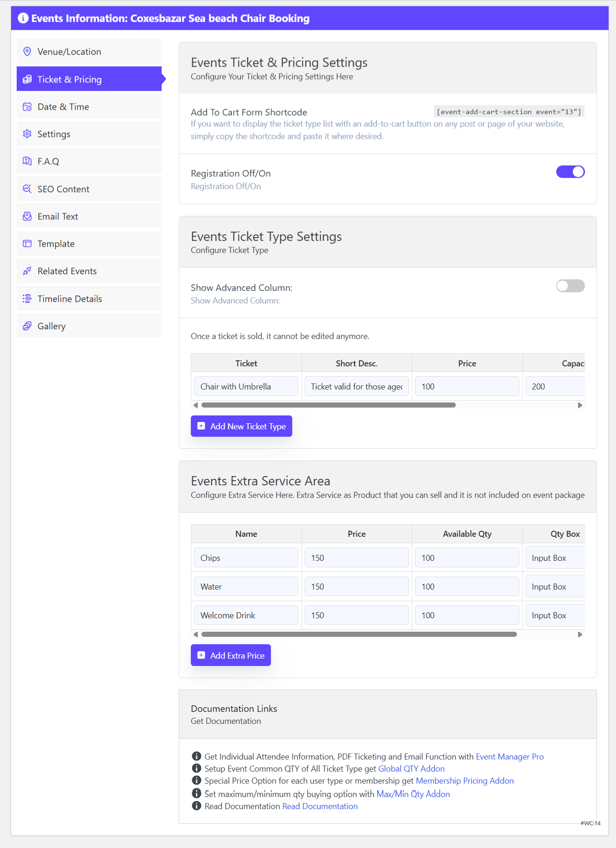Click the Related Events plug icon
616x848 pixels.
tap(27, 271)
